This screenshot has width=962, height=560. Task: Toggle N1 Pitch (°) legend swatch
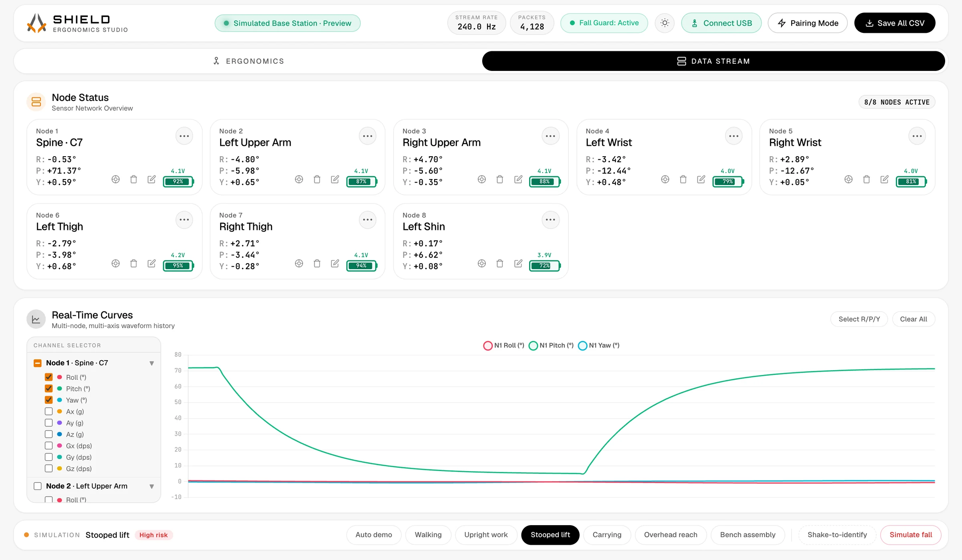[x=533, y=346]
